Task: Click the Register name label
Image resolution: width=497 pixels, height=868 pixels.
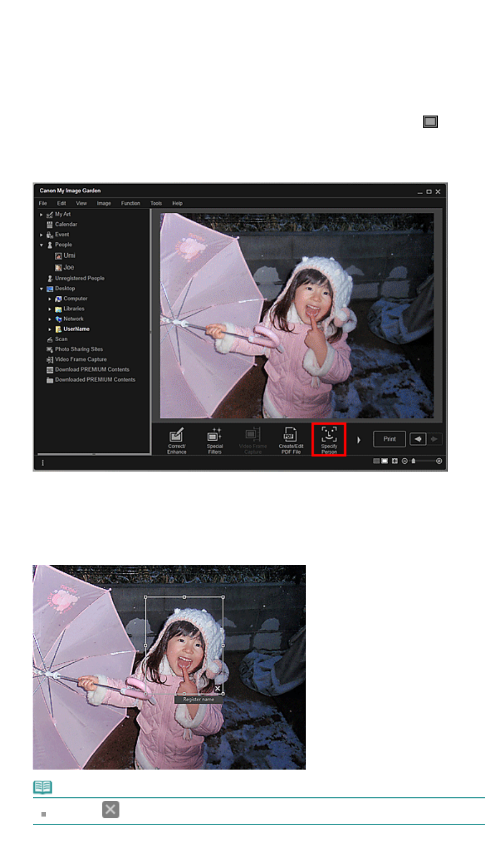Action: (198, 699)
